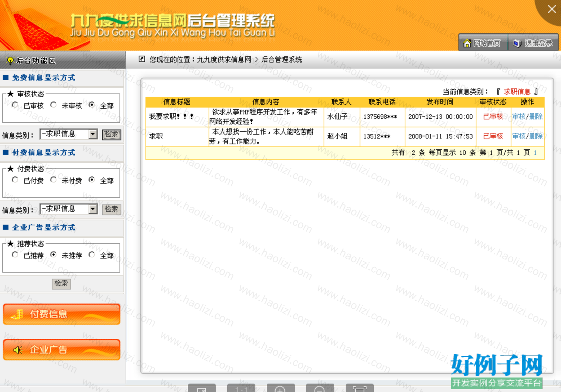Click the 信息标题 column header

(177, 102)
